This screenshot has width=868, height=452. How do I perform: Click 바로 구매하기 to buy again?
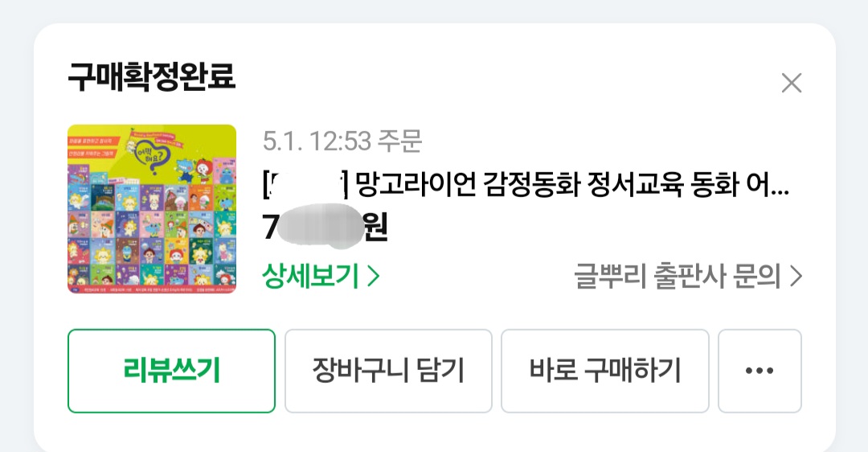pos(605,371)
